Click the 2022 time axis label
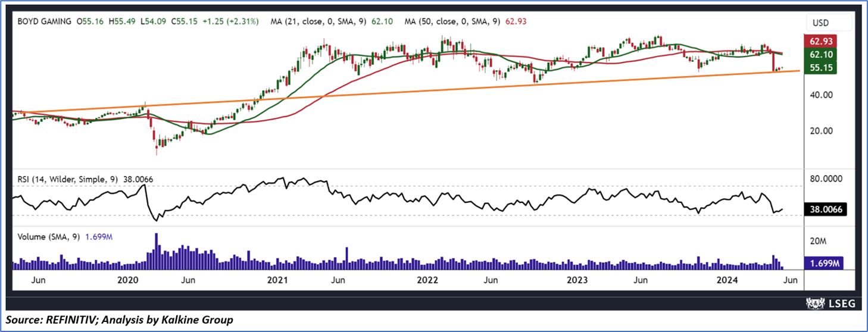The image size is (868, 332). pyautogui.click(x=427, y=280)
